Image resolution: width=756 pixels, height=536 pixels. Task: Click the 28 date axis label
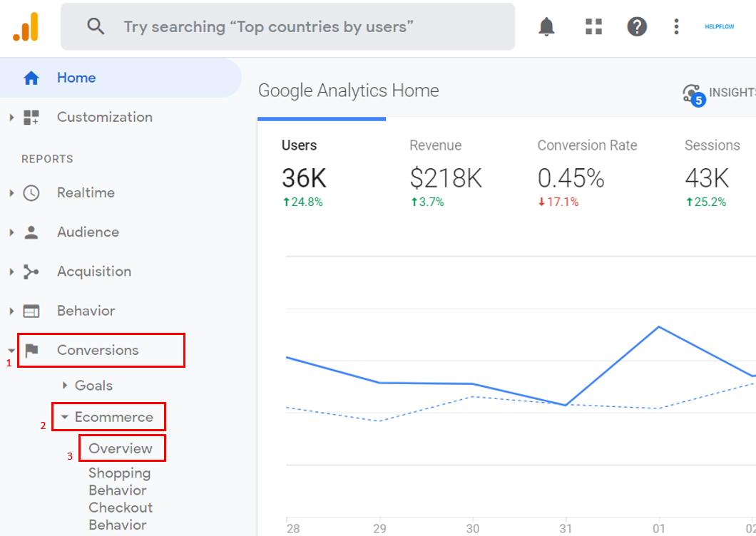click(293, 529)
